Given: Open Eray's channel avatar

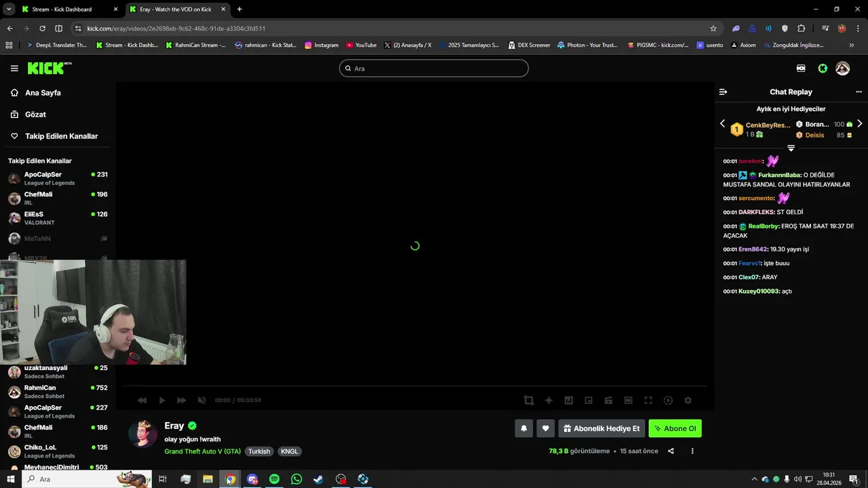Looking at the screenshot, I should pyautogui.click(x=142, y=434).
